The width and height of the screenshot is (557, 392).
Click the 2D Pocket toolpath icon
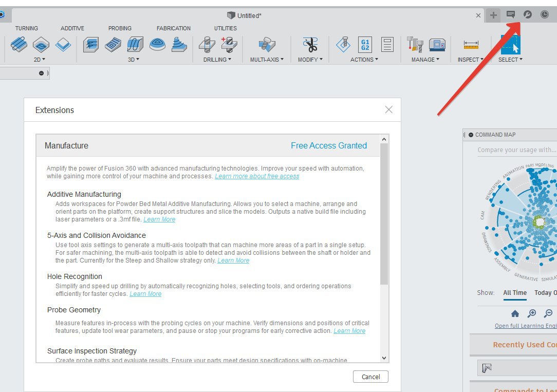coord(41,45)
